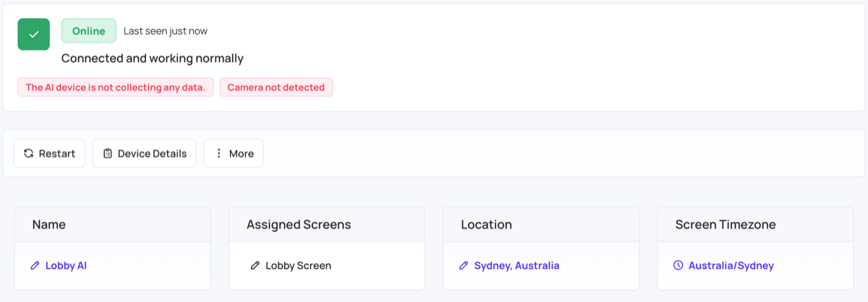Click the Lobby Screen assigned screen
The image size is (868, 302).
[298, 265]
